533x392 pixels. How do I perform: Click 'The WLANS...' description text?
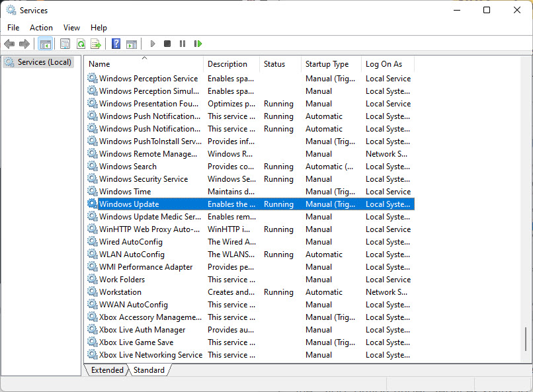tap(231, 255)
